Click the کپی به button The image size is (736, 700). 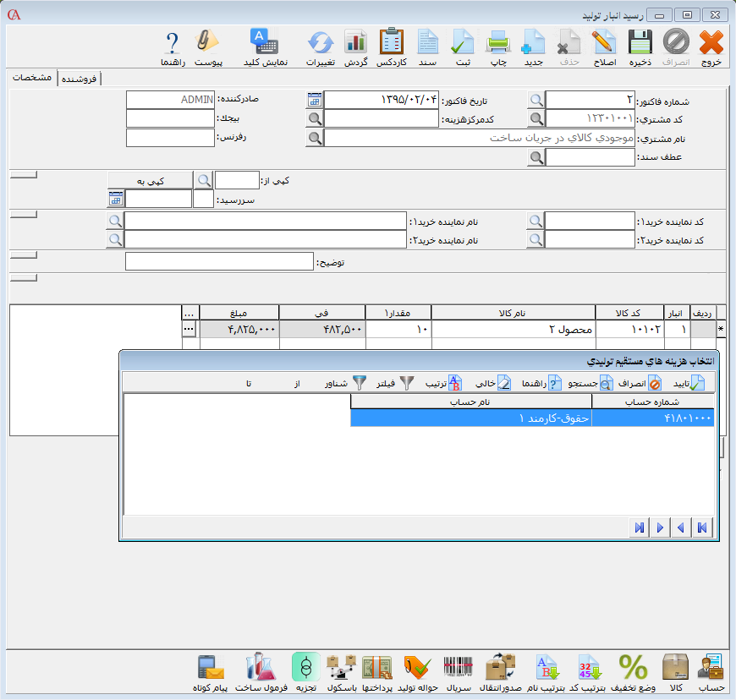click(x=151, y=180)
